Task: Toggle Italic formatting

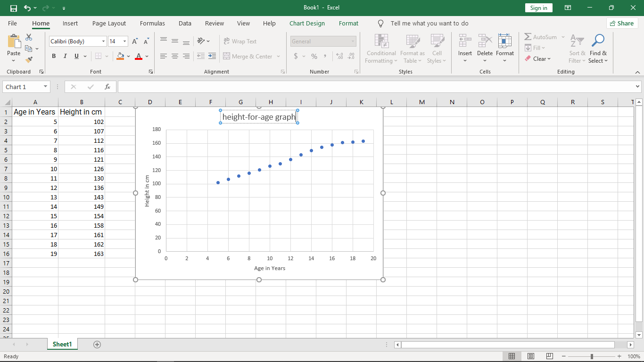Action: [x=65, y=56]
